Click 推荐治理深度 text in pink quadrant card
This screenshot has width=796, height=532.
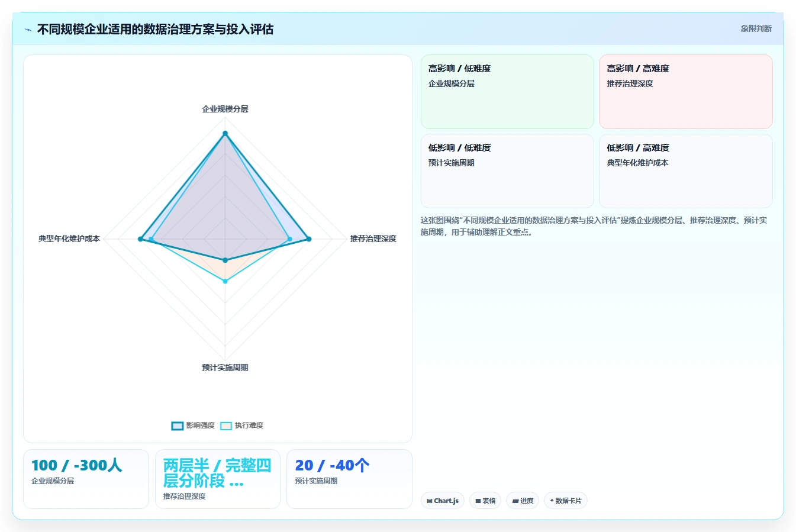[x=630, y=83]
